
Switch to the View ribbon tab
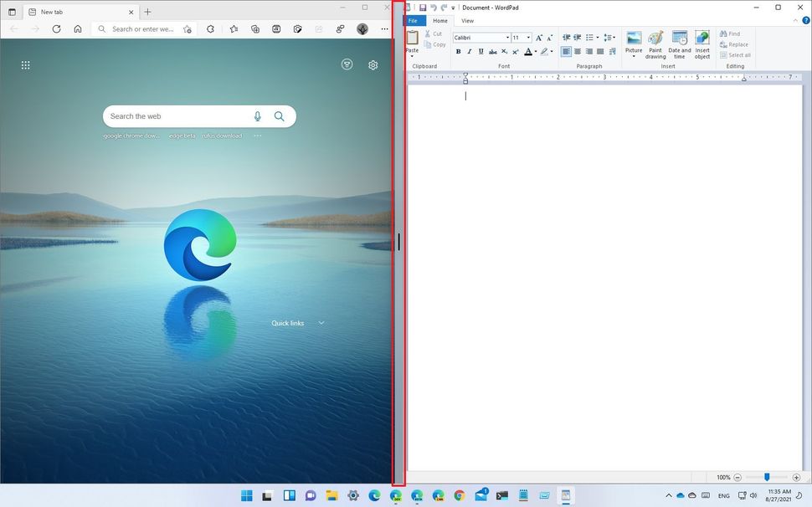[467, 21]
